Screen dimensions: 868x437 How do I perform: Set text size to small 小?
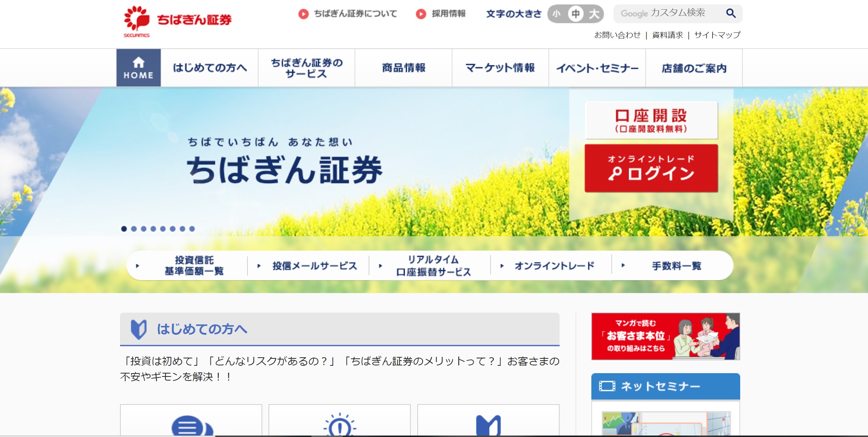coord(557,14)
